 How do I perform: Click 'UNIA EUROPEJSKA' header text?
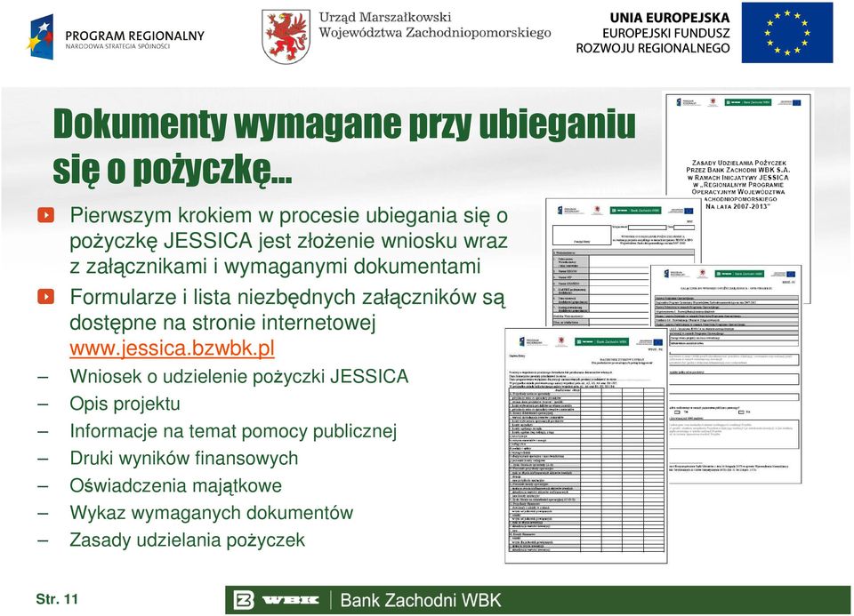669,18
